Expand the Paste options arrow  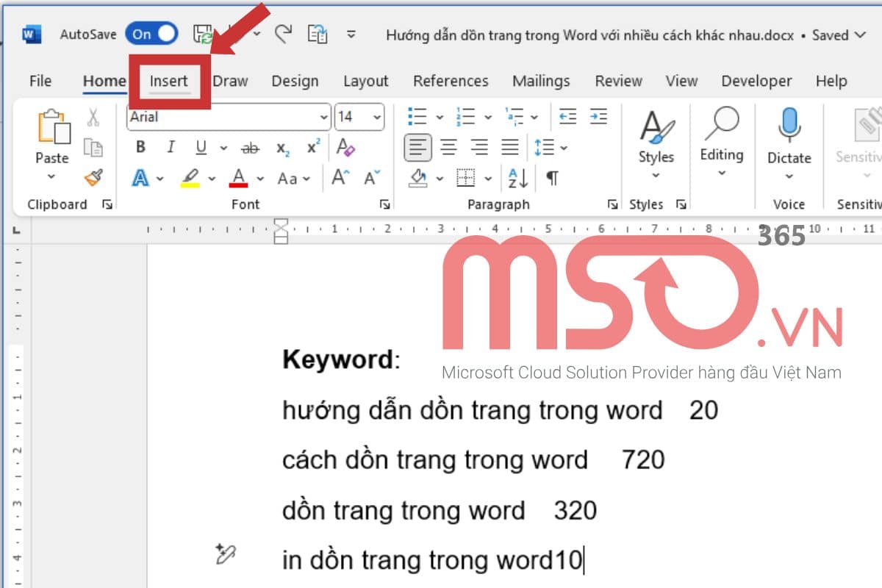[x=51, y=176]
